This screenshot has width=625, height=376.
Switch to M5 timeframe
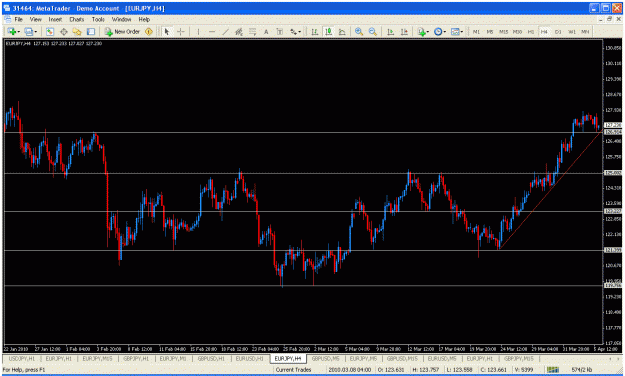pos(490,31)
